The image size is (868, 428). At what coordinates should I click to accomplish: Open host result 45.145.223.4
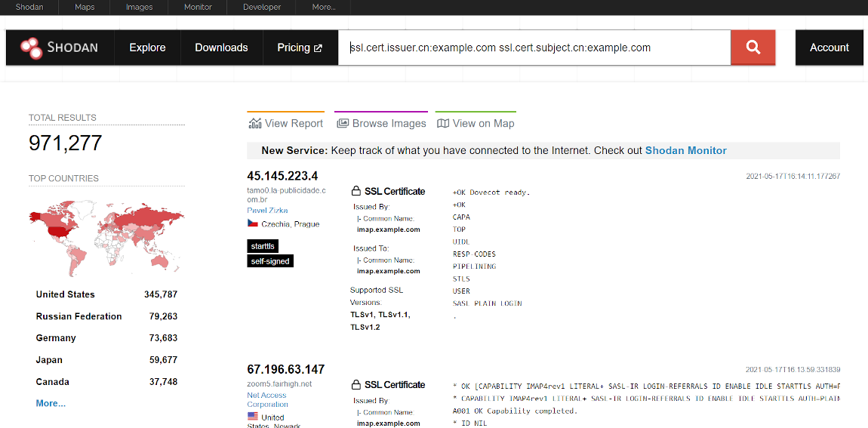click(282, 177)
